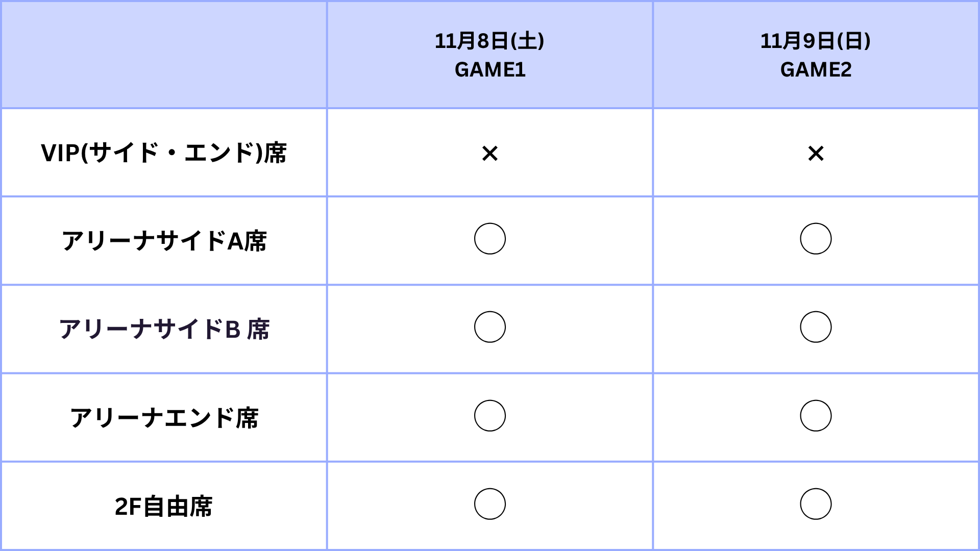Select the アリーナサイドA席 row label
This screenshot has width=980, height=551.
tap(163, 241)
